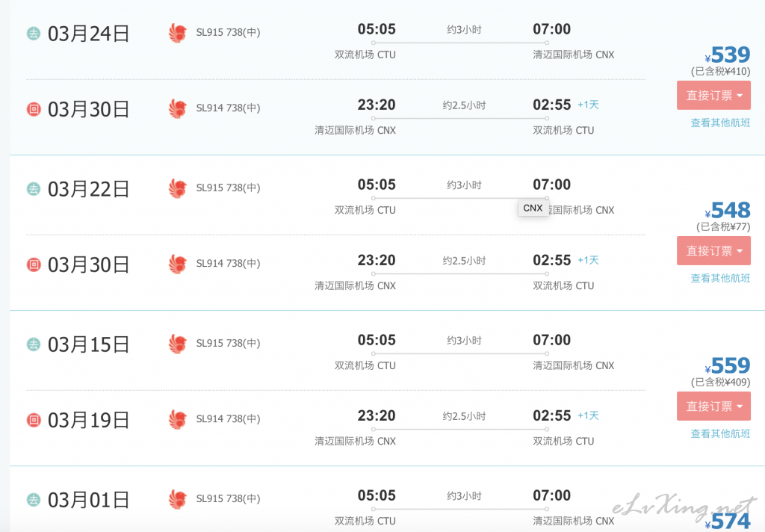Click the red return icon for 03月19日
This screenshot has height=532, width=765.
tap(33, 420)
